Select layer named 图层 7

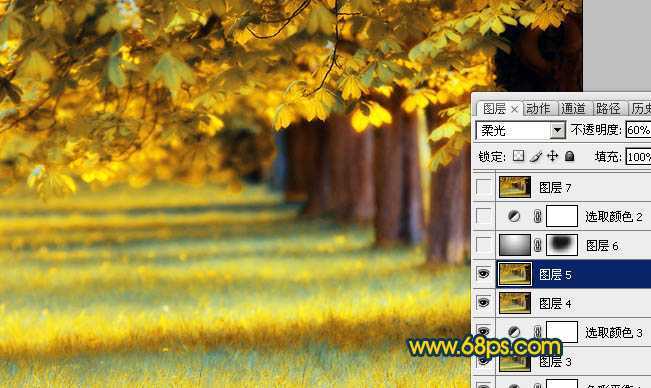(x=555, y=188)
